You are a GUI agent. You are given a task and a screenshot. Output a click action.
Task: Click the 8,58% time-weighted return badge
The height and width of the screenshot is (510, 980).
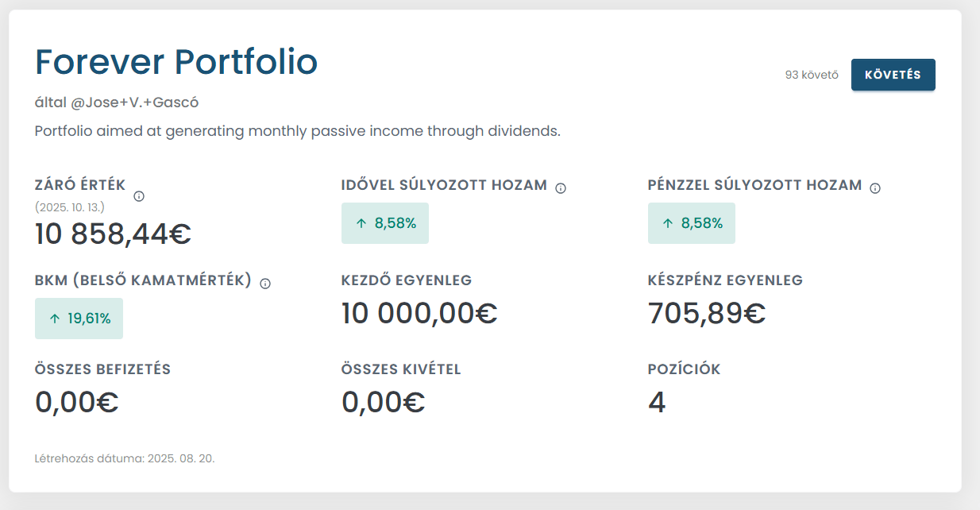pyautogui.click(x=385, y=223)
